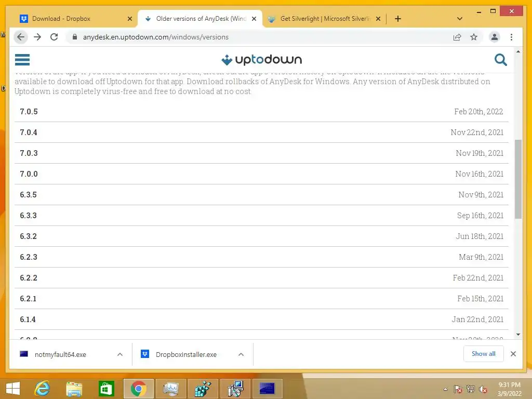Click the Chrome taskbar icon

[138, 389]
